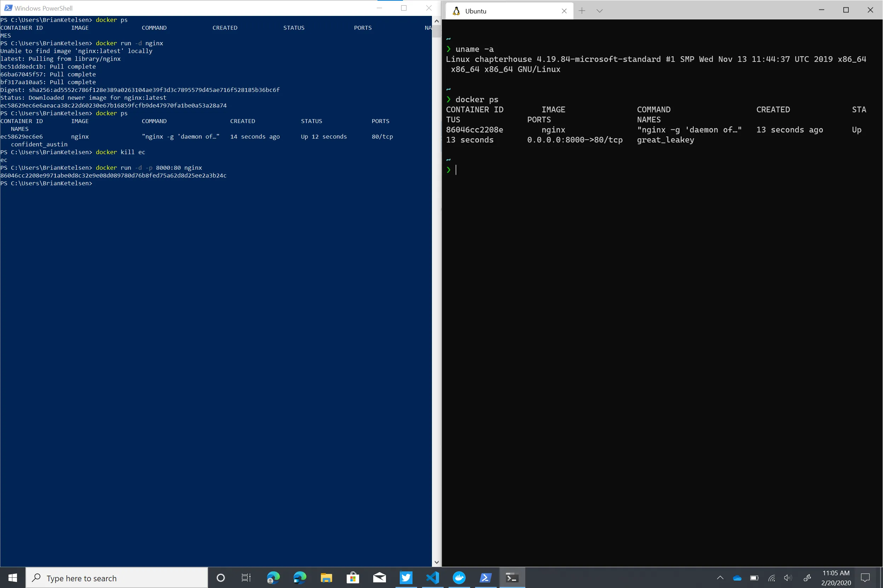Minimize the Windows PowerShell window
The width and height of the screenshot is (883, 588).
(x=380, y=8)
